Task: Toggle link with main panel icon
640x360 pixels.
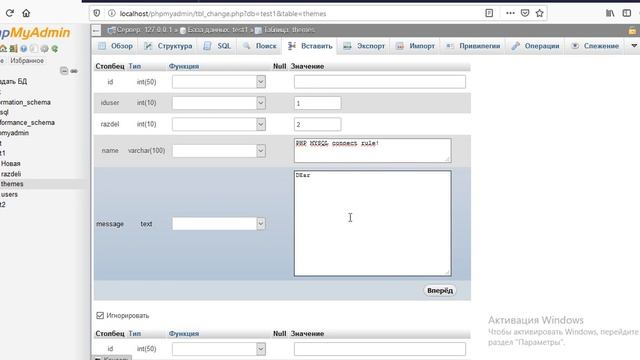Action: tap(74, 71)
